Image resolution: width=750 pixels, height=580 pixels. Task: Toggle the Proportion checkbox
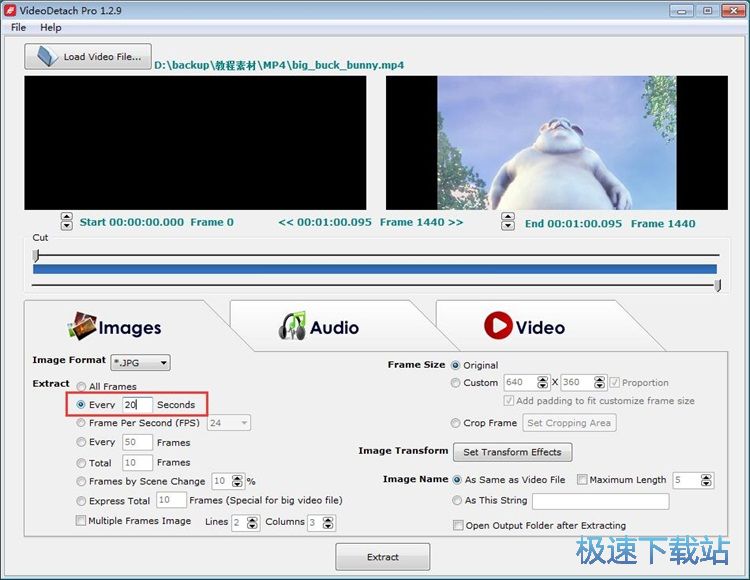(x=615, y=383)
